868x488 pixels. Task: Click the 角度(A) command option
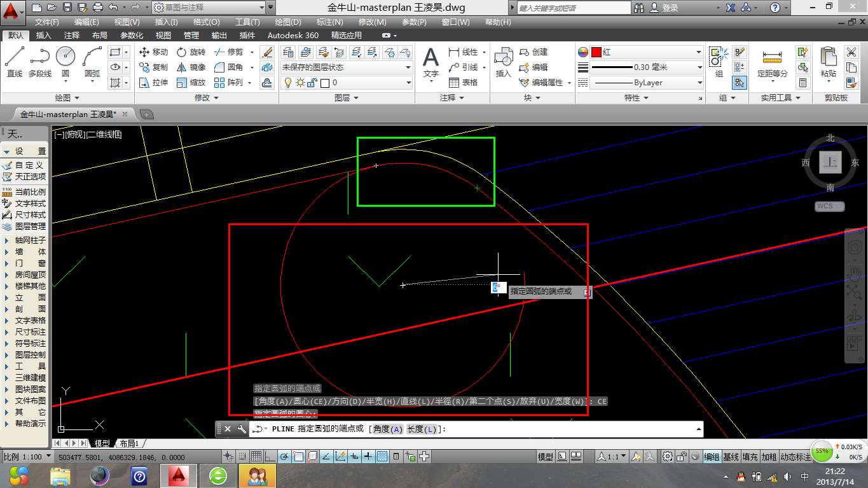click(389, 429)
